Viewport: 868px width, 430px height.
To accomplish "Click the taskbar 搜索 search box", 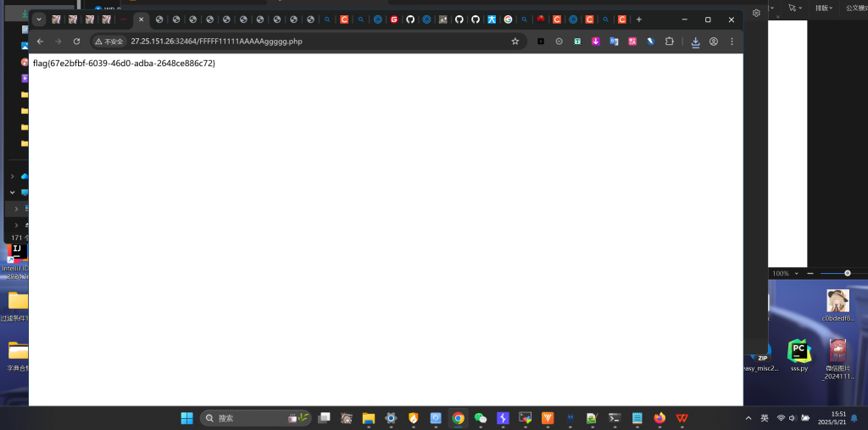I will [255, 418].
